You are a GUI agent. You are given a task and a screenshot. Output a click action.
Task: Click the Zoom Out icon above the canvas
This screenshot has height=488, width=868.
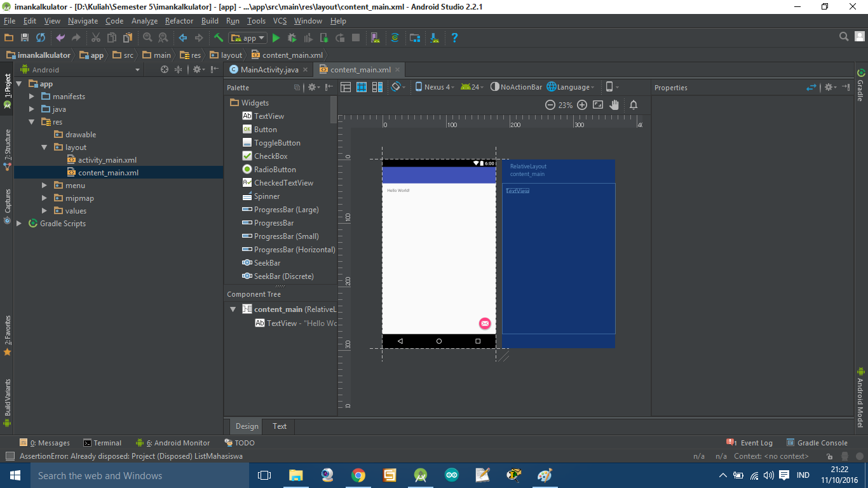(550, 105)
